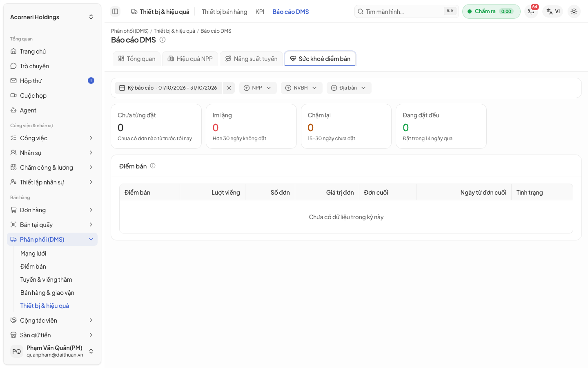Focus the Tìm màn hình search field
The height and width of the screenshot is (368, 588).
pyautogui.click(x=407, y=11)
